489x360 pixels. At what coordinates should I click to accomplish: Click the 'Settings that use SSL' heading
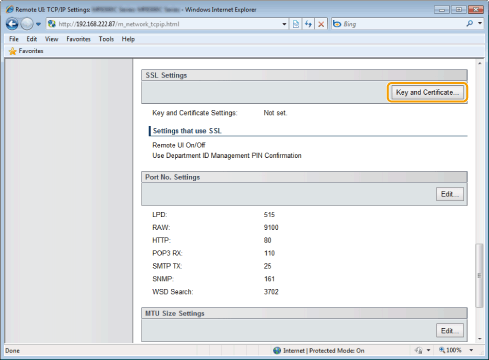click(187, 131)
